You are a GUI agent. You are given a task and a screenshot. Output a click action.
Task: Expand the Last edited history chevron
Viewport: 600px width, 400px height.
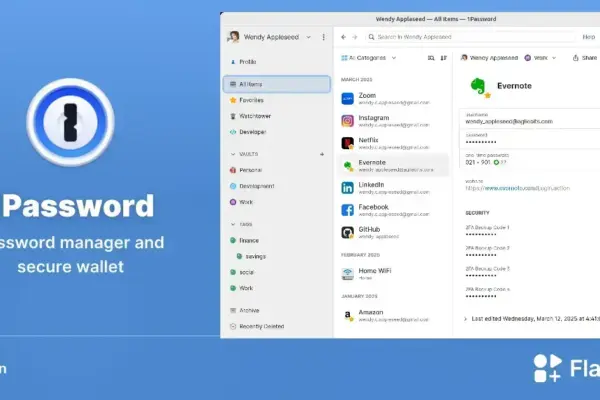pyautogui.click(x=465, y=319)
